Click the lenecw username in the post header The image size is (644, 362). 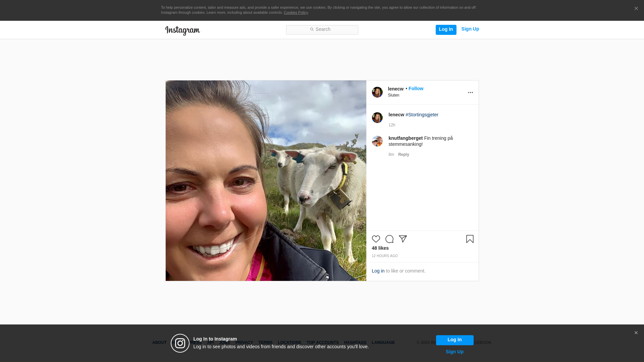coord(395,89)
